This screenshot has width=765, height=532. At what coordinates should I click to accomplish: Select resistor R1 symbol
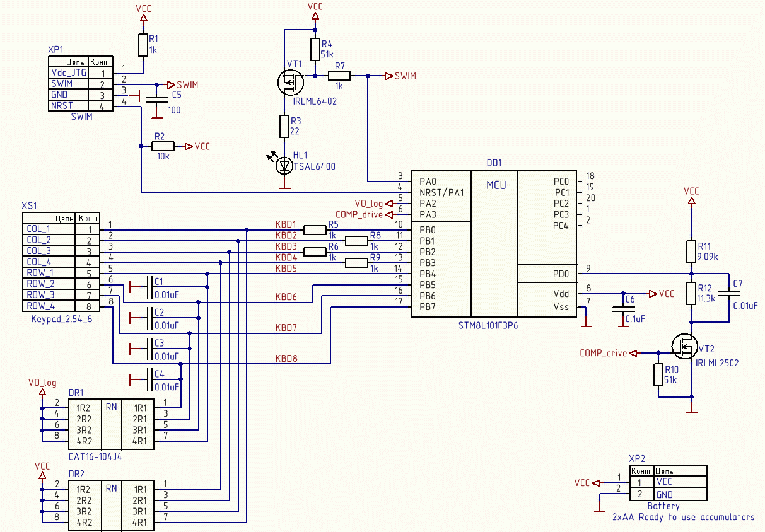[x=143, y=45]
